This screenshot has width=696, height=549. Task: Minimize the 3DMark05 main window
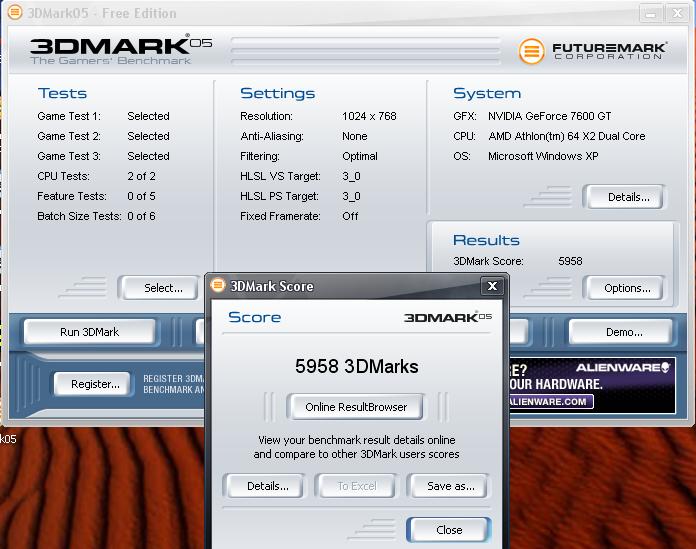click(x=650, y=13)
